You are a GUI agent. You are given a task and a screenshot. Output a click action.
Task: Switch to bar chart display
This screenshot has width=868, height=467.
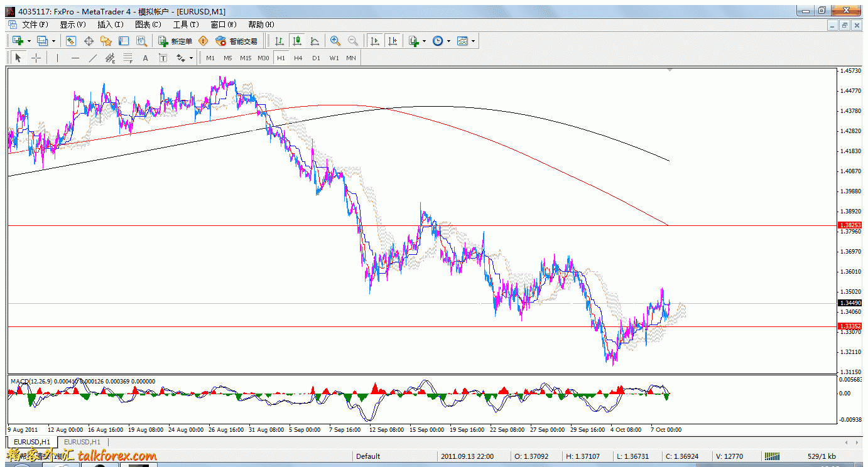[x=279, y=41]
